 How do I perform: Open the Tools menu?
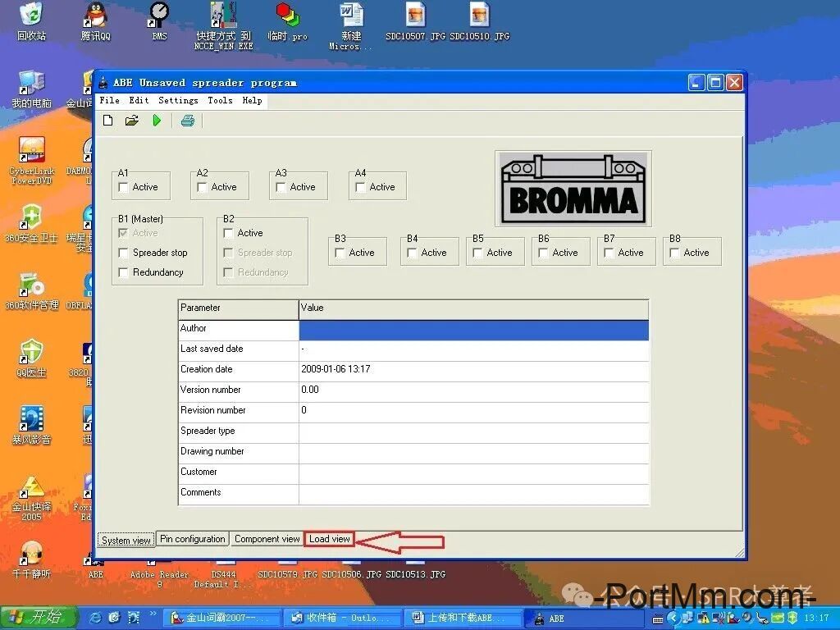(x=219, y=100)
